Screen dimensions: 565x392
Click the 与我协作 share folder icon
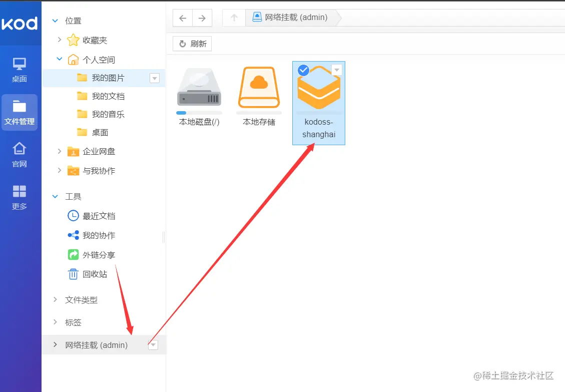click(73, 171)
